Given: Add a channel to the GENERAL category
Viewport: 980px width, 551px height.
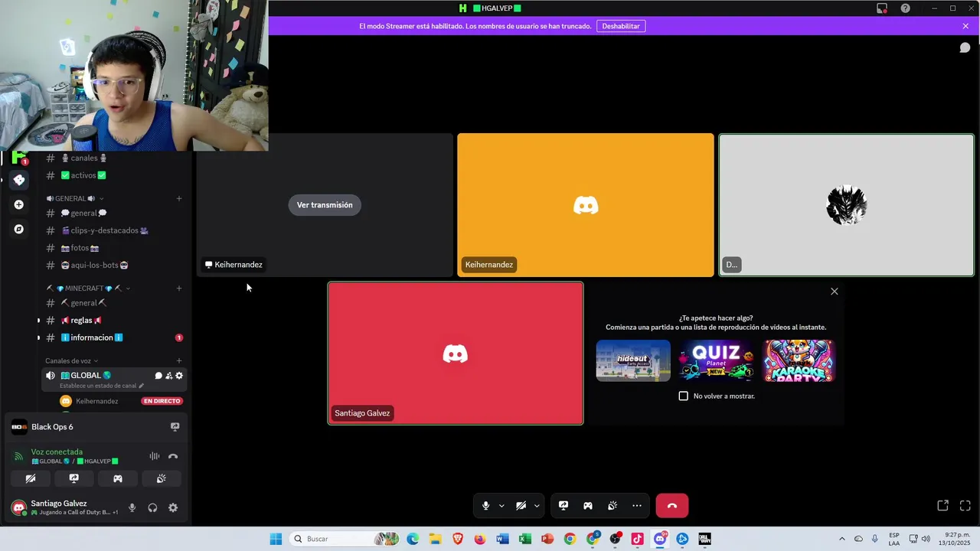Looking at the screenshot, I should (x=179, y=198).
